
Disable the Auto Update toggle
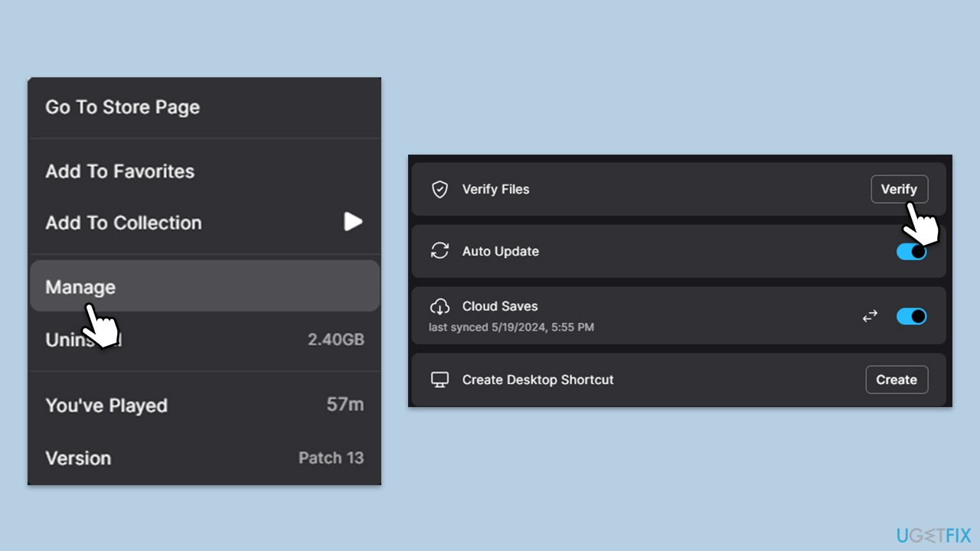(x=911, y=252)
